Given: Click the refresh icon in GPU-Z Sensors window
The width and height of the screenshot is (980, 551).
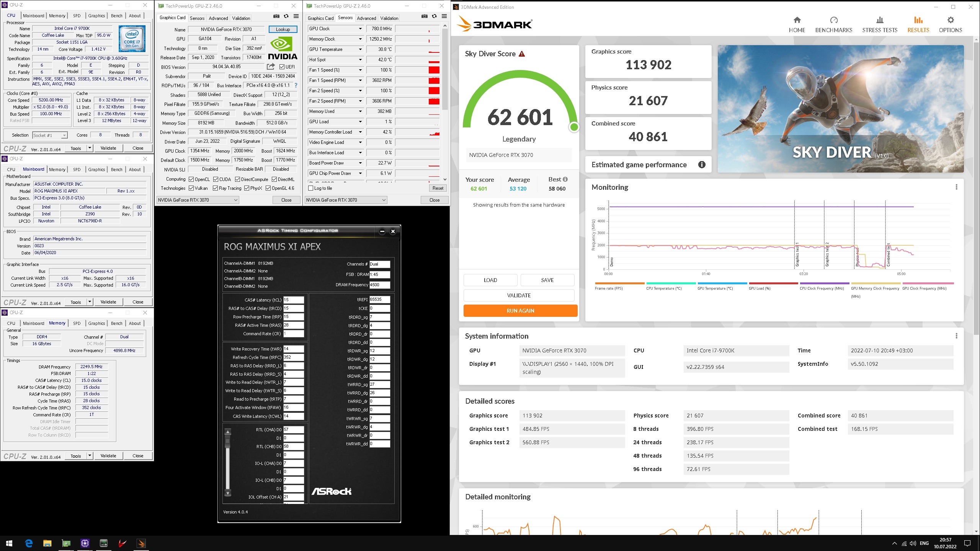Looking at the screenshot, I should [x=434, y=16].
